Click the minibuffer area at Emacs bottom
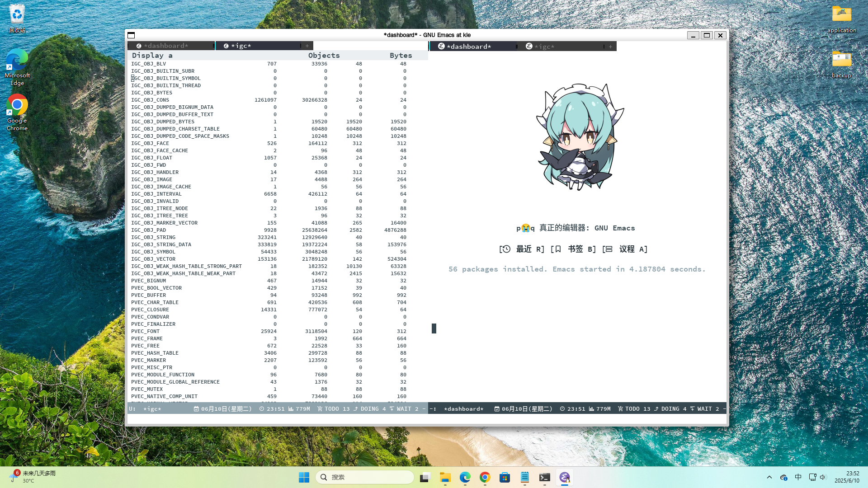Screen dimensions: 868x488 click(427, 419)
